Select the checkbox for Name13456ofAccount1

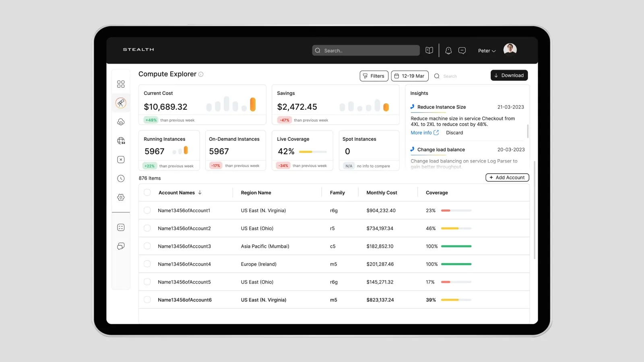(x=147, y=210)
